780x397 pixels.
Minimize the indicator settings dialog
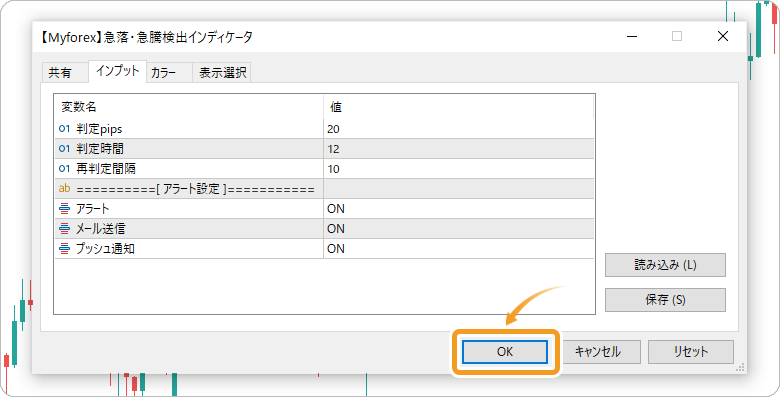[x=632, y=36]
